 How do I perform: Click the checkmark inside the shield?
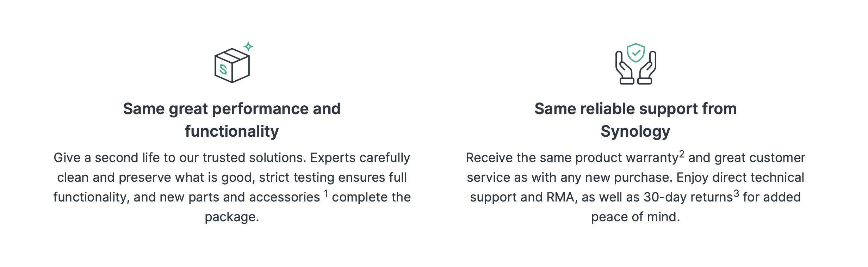636,53
